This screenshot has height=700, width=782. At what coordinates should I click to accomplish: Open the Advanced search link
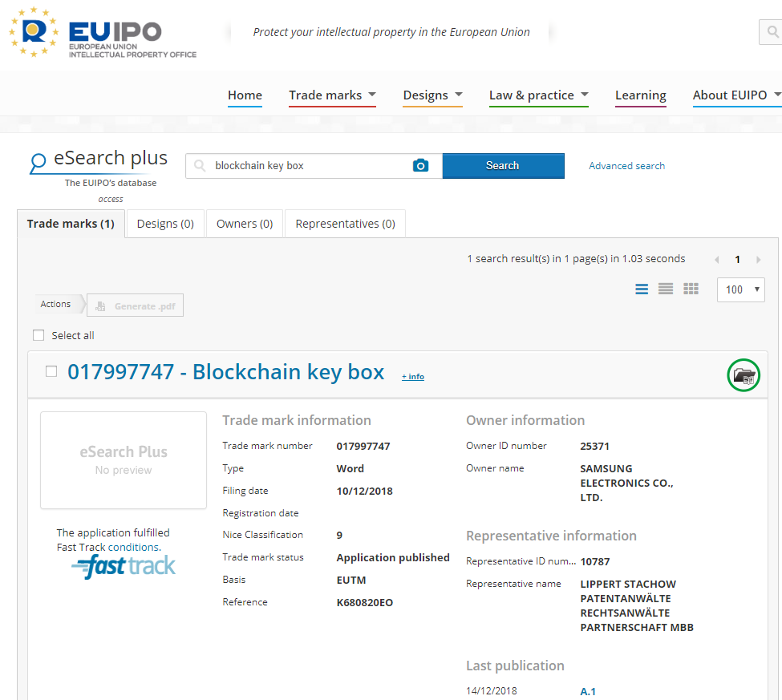tap(627, 165)
